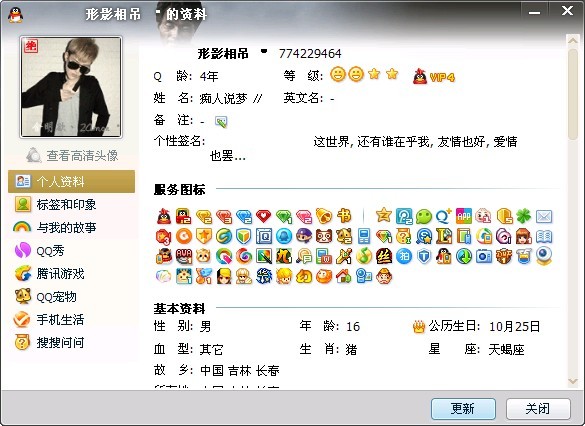This screenshot has width=585, height=426.
Task: Select 个人资料 in the sidebar
Action: [x=71, y=181]
